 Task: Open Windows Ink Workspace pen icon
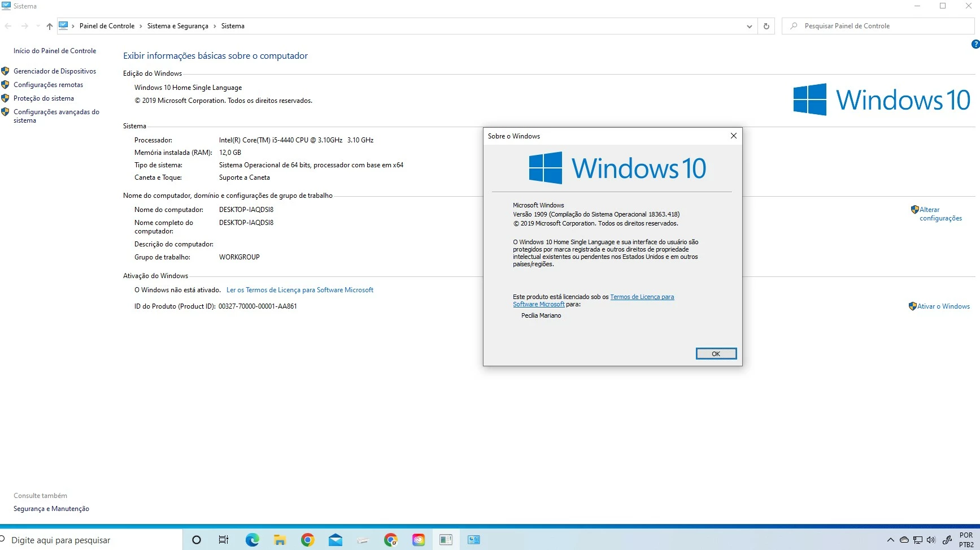click(947, 540)
